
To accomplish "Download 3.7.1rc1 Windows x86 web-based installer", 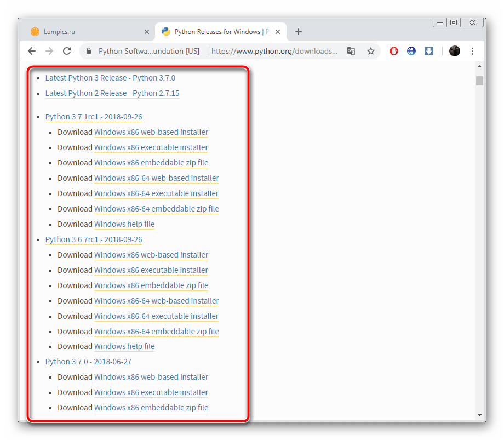I will tap(151, 133).
